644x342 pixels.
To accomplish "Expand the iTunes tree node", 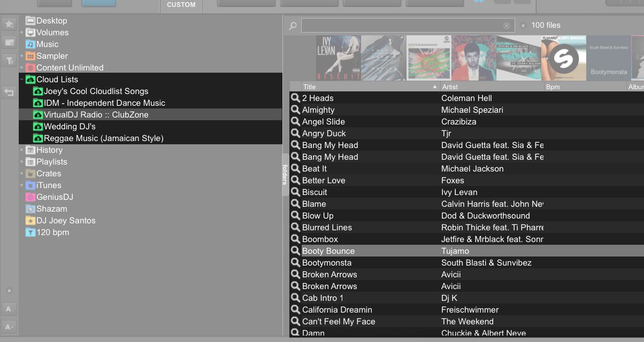I will (22, 185).
